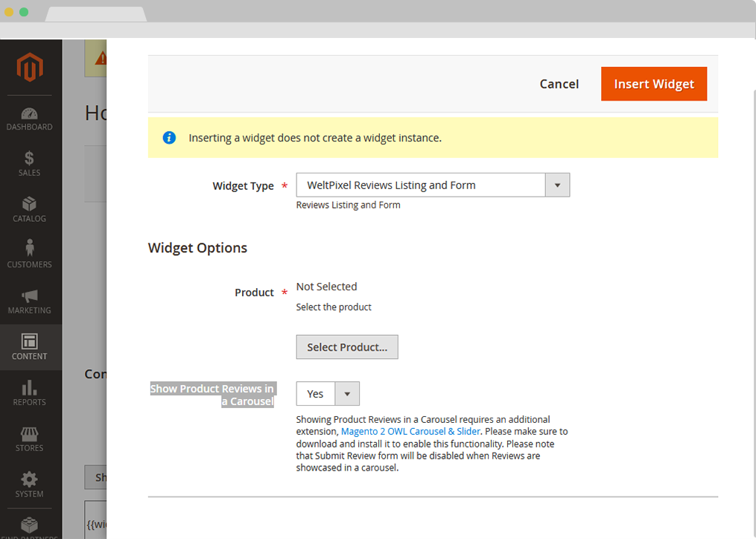Click the Magento logo in sidebar
Viewport: 756px width, 539px height.
point(30,68)
